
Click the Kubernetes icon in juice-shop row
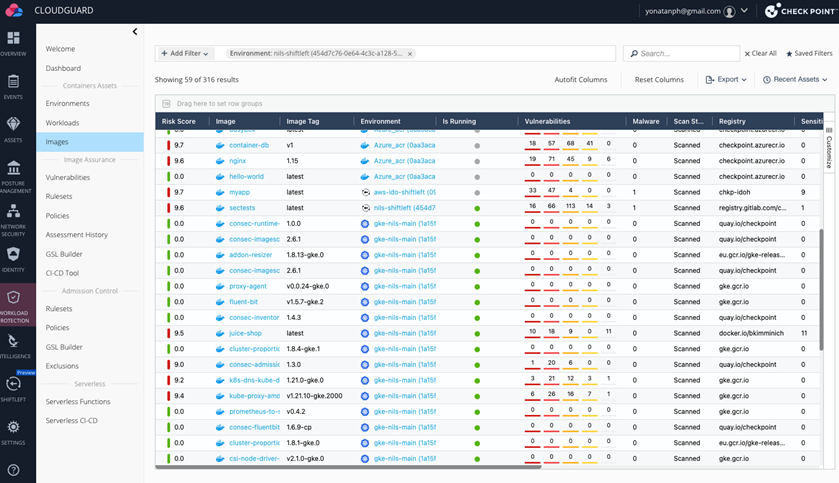click(x=365, y=333)
